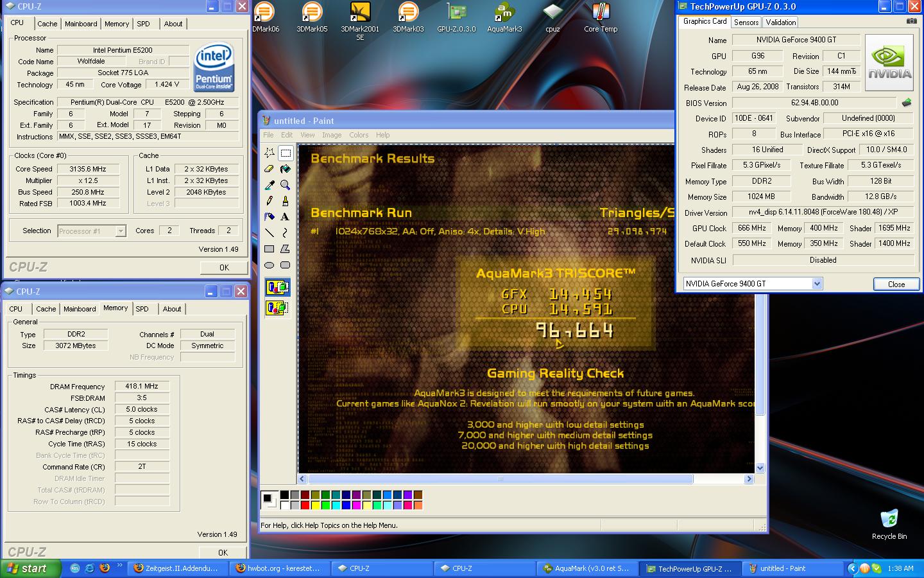
Task: Click the Paint horizontal scrollbar thumb
Action: point(501,478)
